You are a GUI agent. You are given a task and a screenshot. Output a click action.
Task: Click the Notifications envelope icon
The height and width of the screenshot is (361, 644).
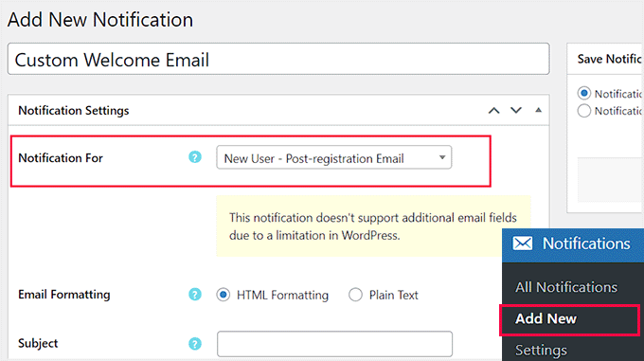(x=523, y=244)
